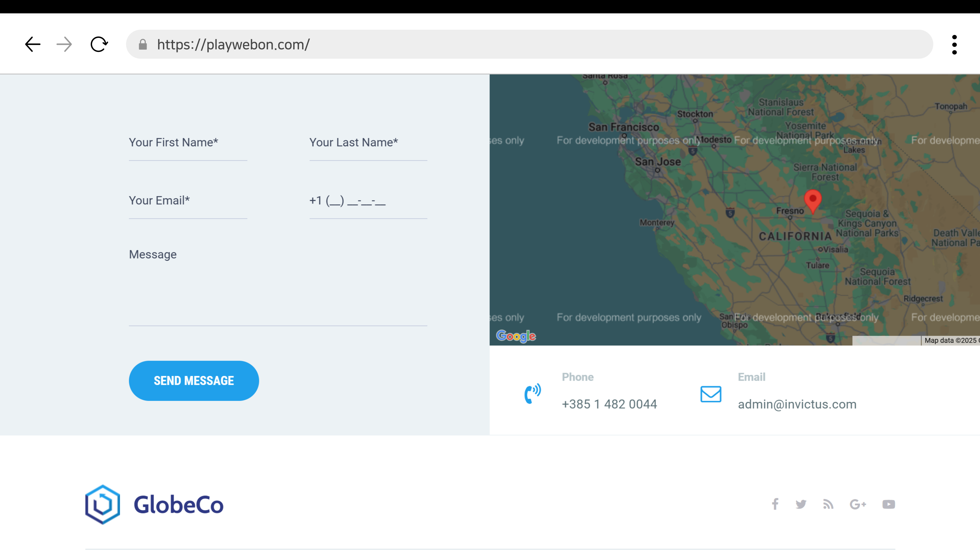Open the three-dot browser menu
Screen dimensions: 980x551
954,44
